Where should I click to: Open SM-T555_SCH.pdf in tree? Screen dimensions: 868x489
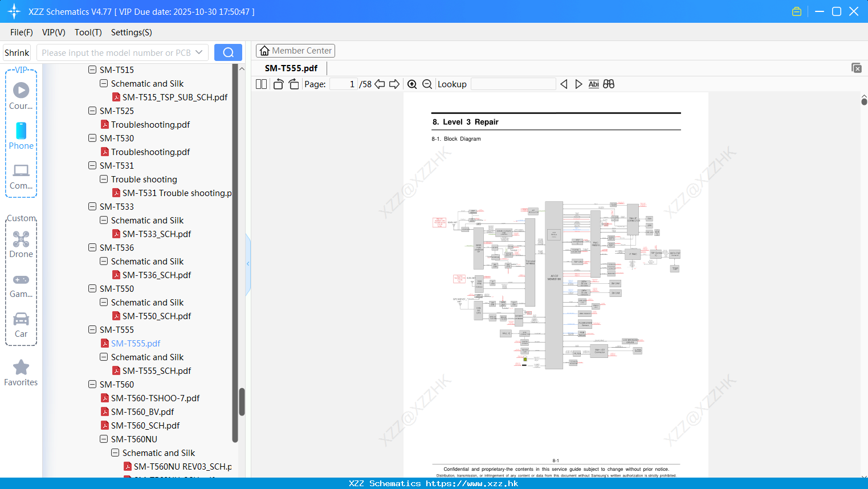click(x=157, y=370)
